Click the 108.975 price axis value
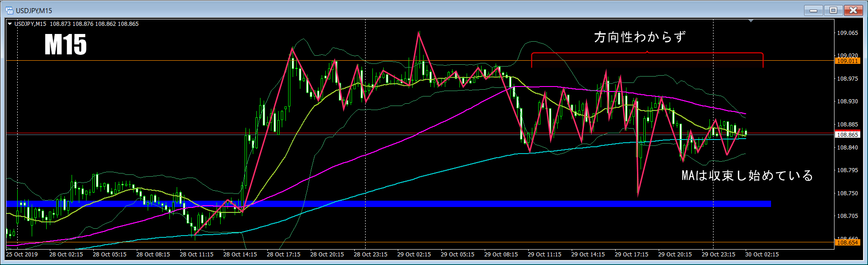Viewport: 868px width, 265px height. pyautogui.click(x=847, y=79)
